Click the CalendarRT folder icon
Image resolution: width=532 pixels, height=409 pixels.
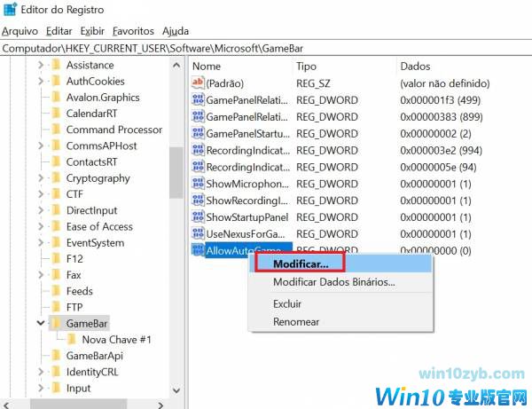coord(57,113)
